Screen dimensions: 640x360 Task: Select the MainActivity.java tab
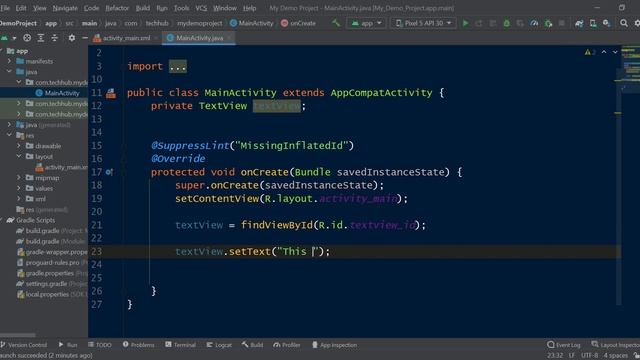click(199, 38)
